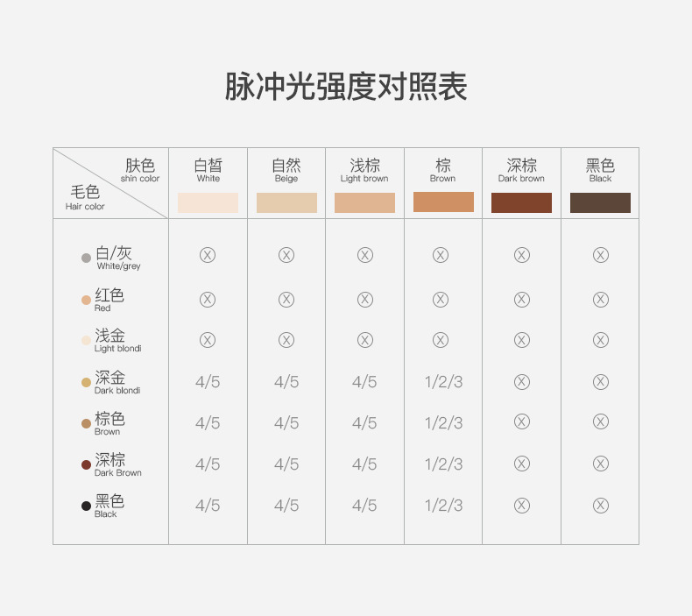Screen dimensions: 692x616
Task: Click 4/5 for Dark blondi hair, Light brown skin
Action: point(364,382)
